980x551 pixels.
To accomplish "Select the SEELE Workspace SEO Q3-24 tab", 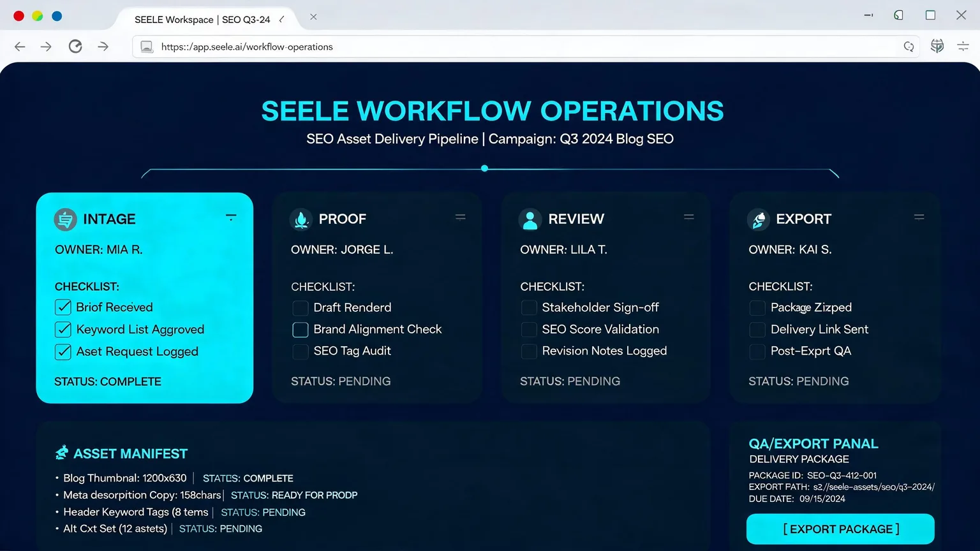I will tap(202, 19).
